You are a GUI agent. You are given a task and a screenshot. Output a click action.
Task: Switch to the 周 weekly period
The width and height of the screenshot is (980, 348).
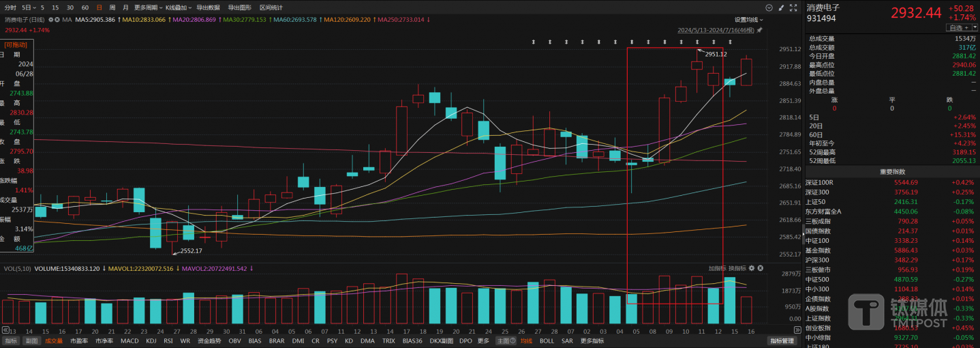pyautogui.click(x=112, y=8)
